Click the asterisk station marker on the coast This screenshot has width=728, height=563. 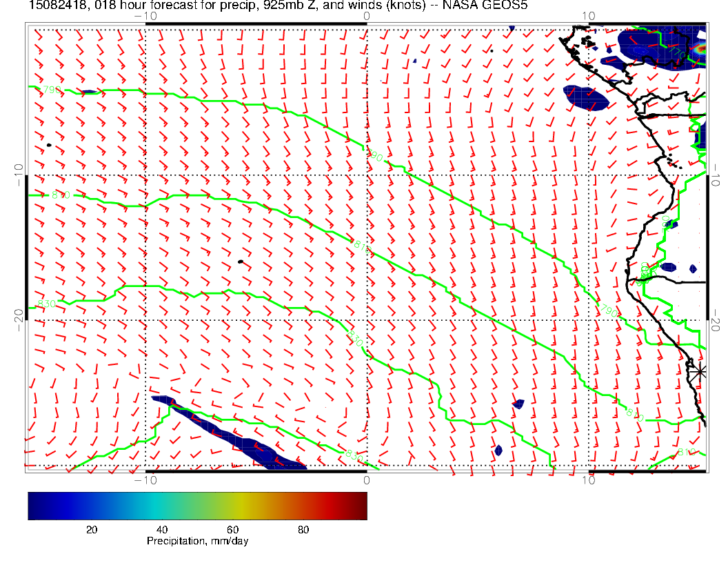700,371
